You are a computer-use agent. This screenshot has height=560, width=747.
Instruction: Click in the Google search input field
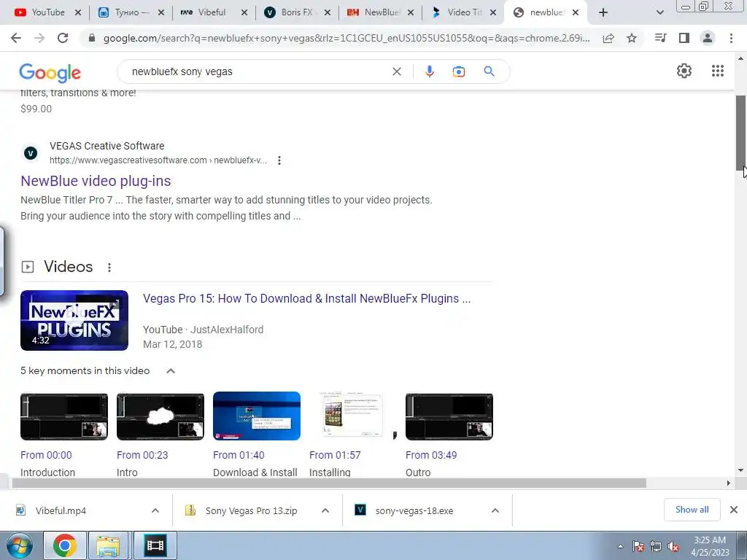[258, 71]
